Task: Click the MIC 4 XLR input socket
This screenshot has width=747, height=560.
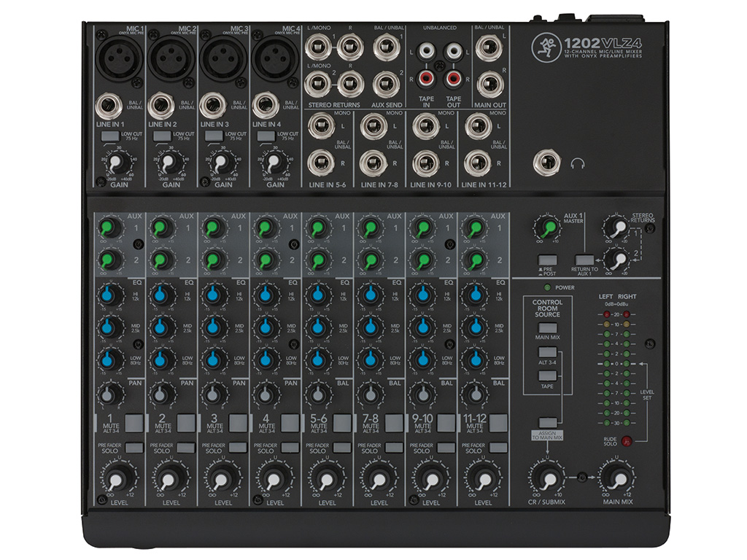Action: point(275,58)
